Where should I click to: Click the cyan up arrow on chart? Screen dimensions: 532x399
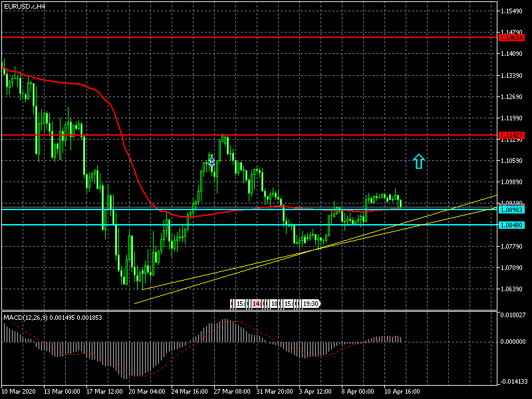[x=418, y=160]
